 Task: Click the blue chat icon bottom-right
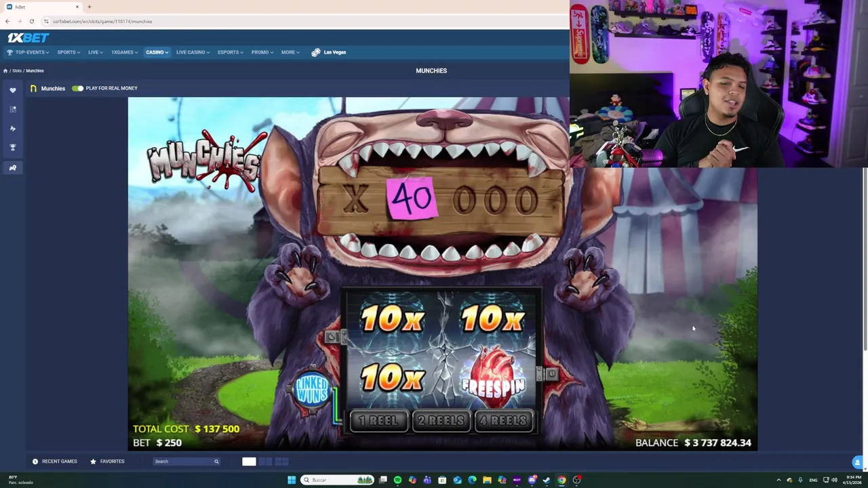[857, 462]
